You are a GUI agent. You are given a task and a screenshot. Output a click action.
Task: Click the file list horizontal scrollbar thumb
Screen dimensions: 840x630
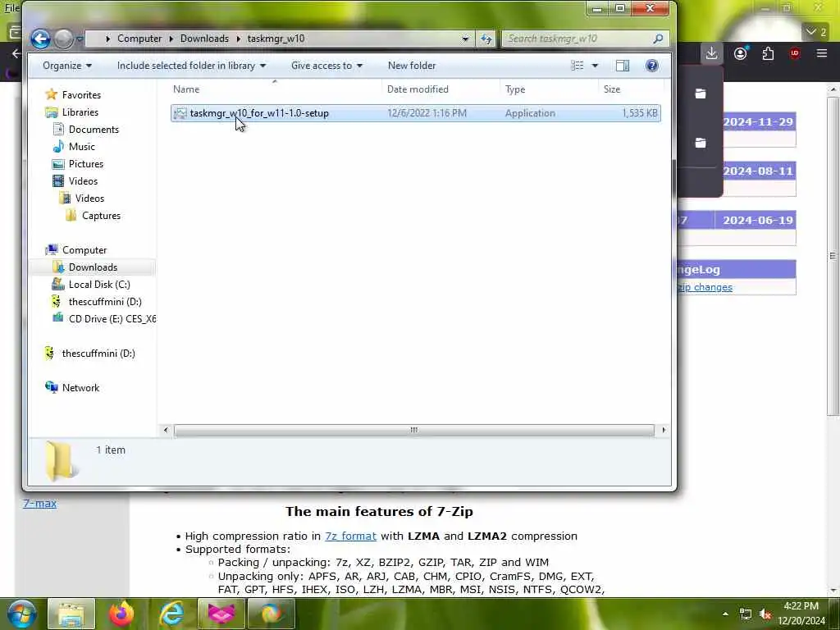tap(413, 430)
